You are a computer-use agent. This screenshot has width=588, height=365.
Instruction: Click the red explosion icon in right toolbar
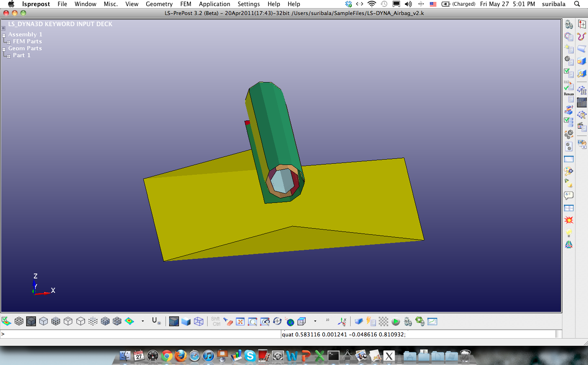(x=569, y=220)
